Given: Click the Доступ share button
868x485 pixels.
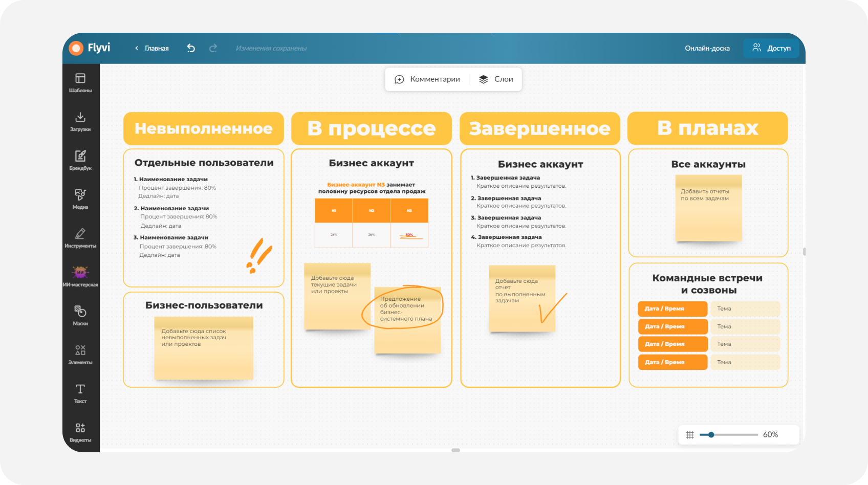Looking at the screenshot, I should [771, 48].
